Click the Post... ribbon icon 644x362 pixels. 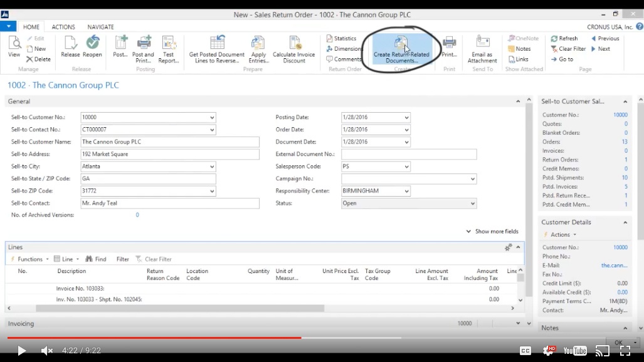point(120,46)
